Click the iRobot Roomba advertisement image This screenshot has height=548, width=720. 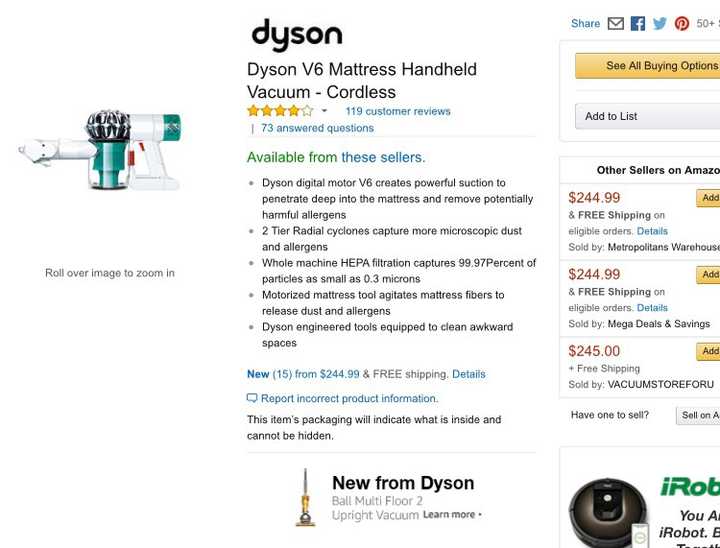pos(609,512)
